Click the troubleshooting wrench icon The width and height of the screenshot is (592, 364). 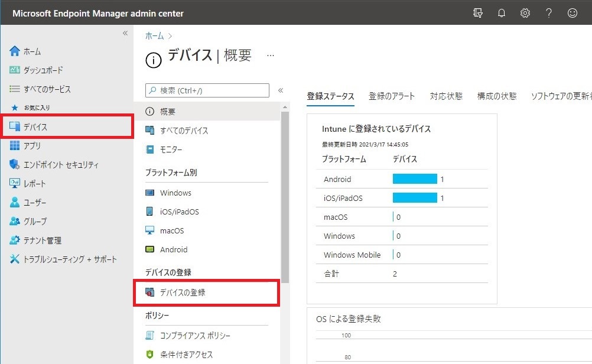click(14, 259)
